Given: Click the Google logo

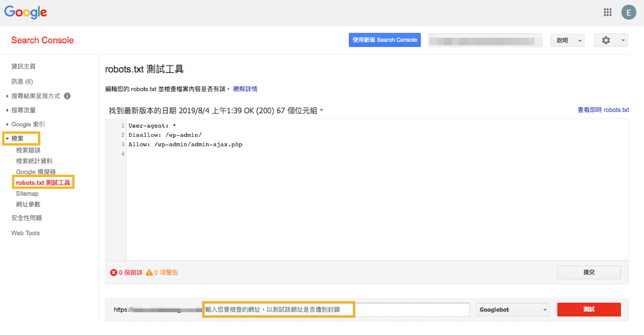Looking at the screenshot, I should click(25, 12).
